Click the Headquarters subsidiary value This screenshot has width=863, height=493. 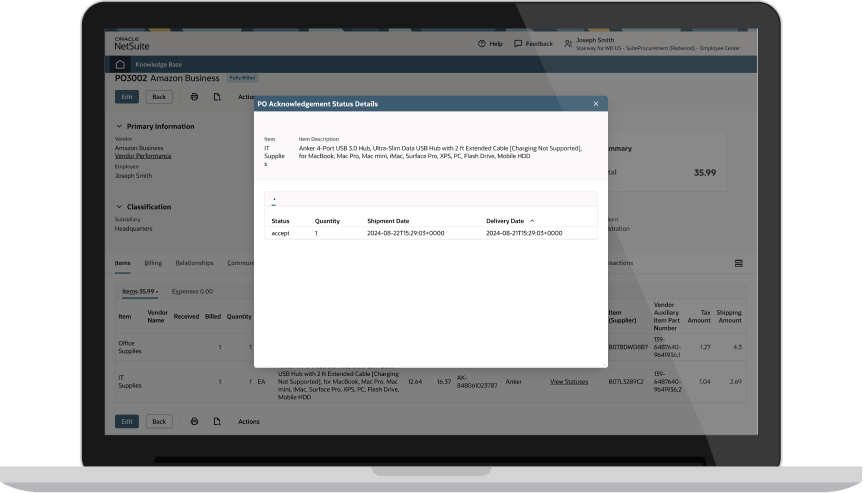133,229
